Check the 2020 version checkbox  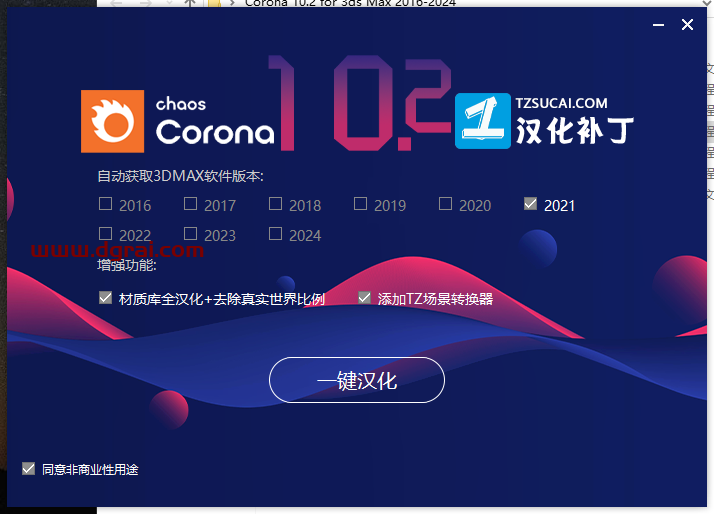pyautogui.click(x=445, y=204)
